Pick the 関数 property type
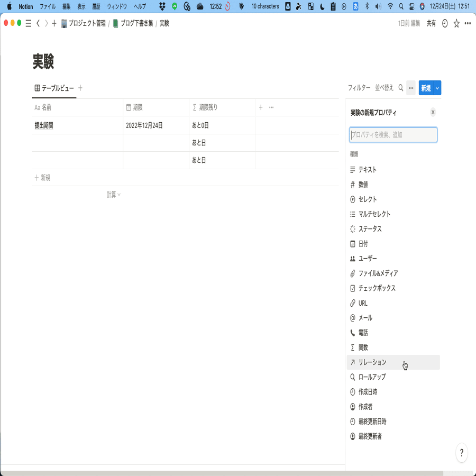This screenshot has width=476, height=476. pyautogui.click(x=361, y=347)
